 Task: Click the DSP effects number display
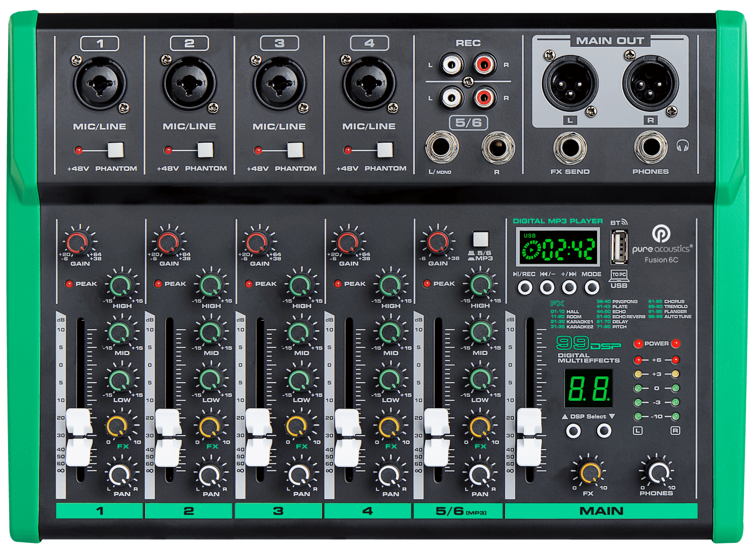pyautogui.click(x=589, y=389)
